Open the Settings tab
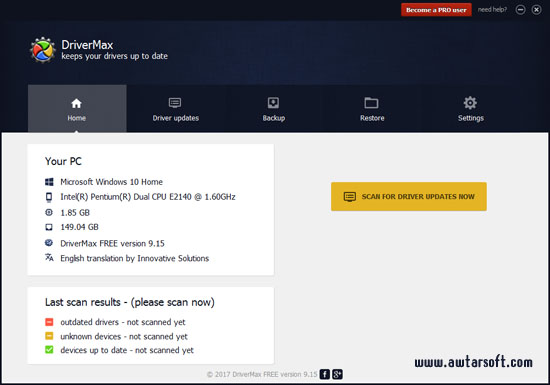 470,109
